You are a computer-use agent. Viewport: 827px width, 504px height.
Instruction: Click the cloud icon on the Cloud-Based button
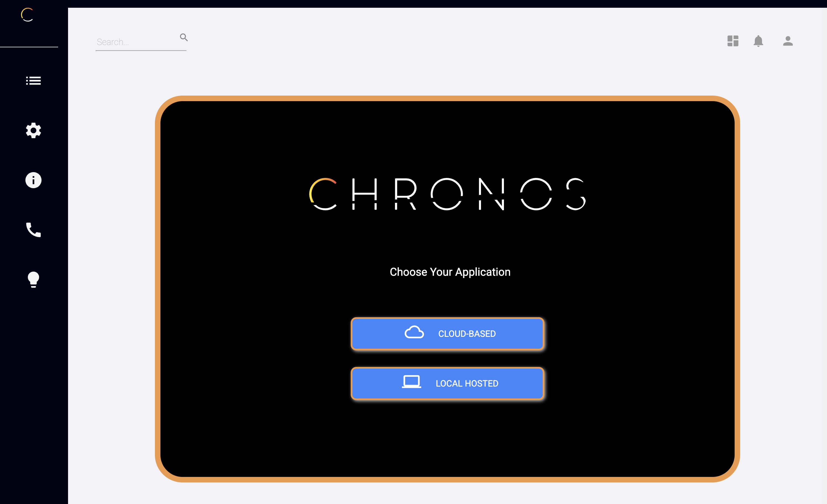click(x=414, y=333)
